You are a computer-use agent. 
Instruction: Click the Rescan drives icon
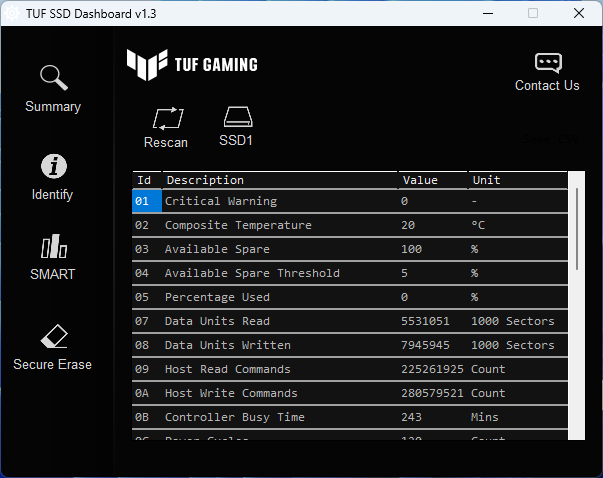point(168,118)
